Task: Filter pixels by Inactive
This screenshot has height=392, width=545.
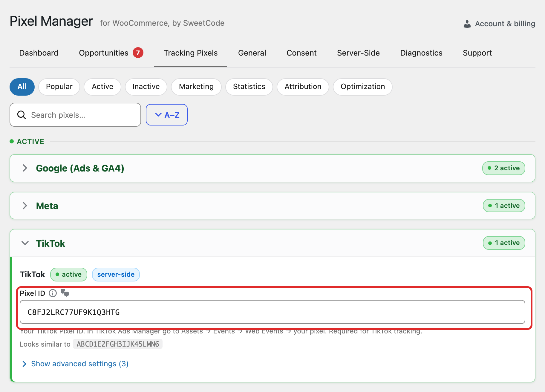Action: point(146,87)
